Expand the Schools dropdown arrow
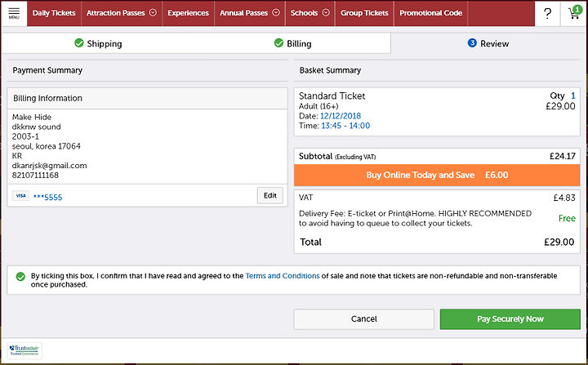588x365 pixels. (x=326, y=13)
